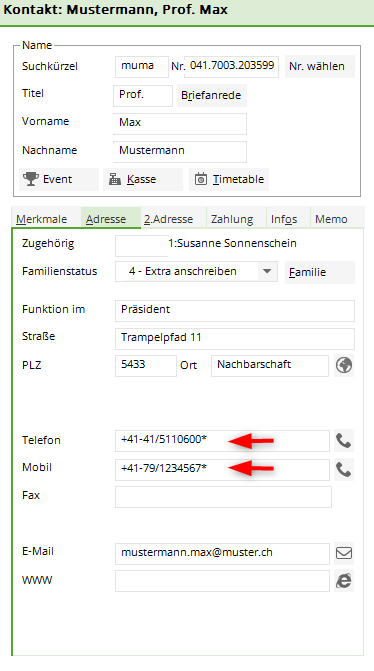Send an email via the envelope icon

(x=344, y=553)
